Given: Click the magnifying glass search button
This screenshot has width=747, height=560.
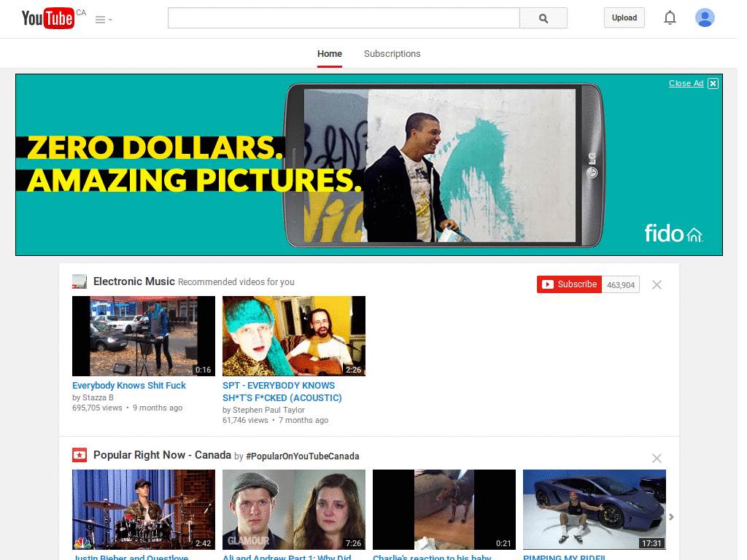Looking at the screenshot, I should 543,18.
